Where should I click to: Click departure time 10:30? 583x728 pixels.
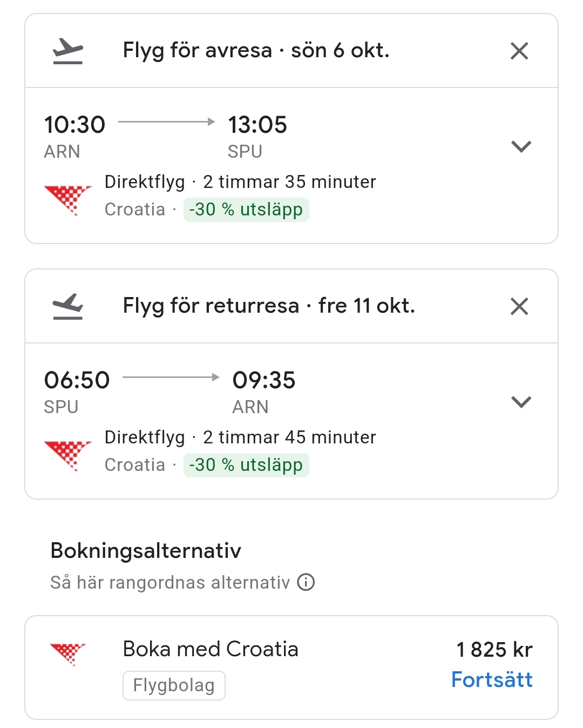[74, 125]
